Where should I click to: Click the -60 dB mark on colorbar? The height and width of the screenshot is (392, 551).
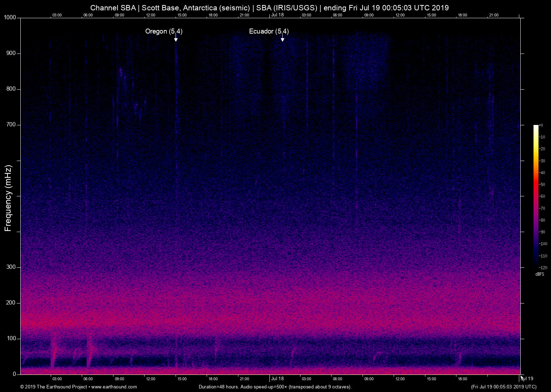[x=542, y=196]
